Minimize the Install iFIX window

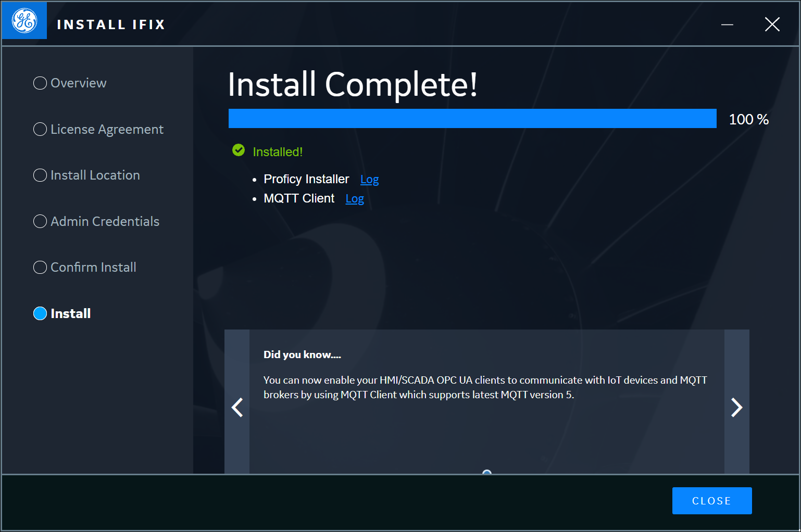pos(727,24)
